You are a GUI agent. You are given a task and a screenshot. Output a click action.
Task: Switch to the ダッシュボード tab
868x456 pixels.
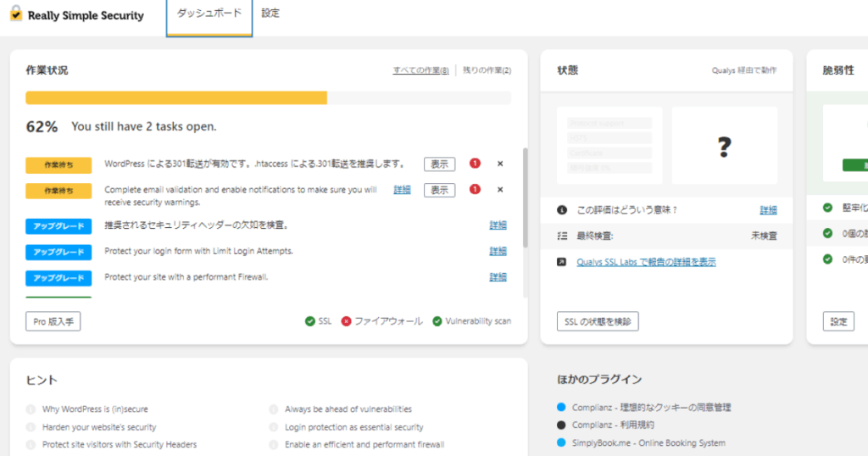click(x=209, y=14)
